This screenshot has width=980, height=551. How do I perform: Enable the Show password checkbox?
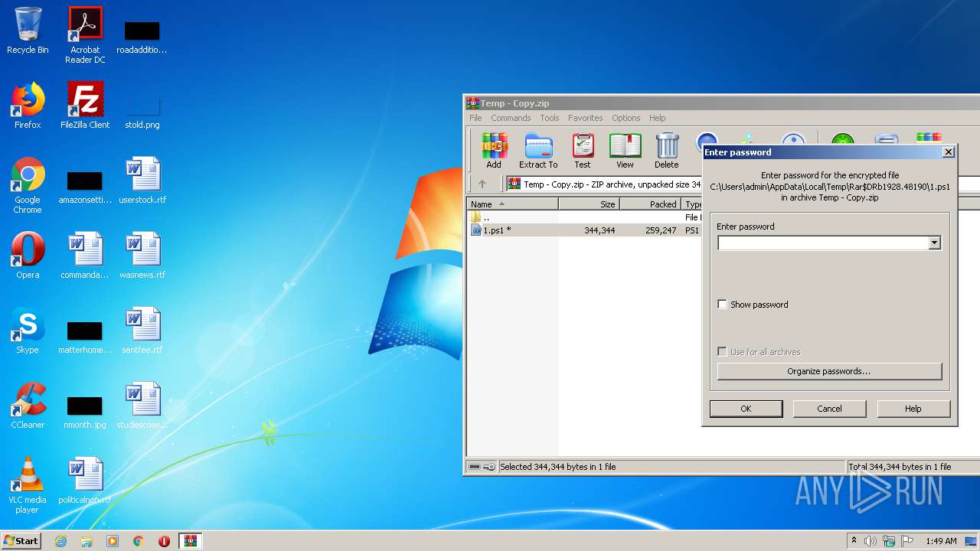click(722, 305)
